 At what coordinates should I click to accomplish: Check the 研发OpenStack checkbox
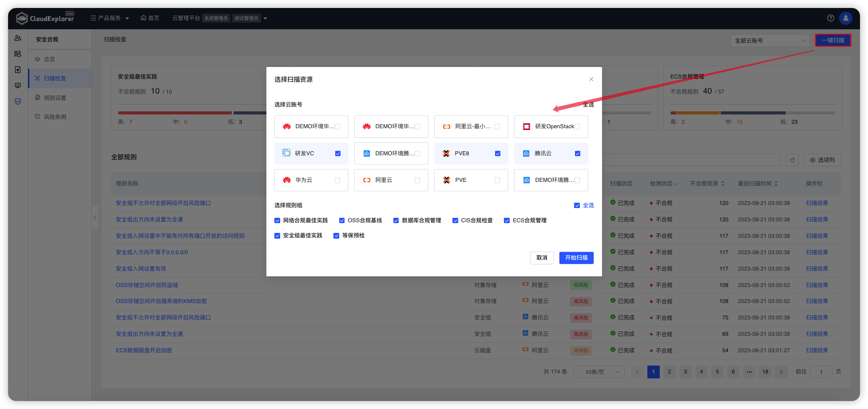click(577, 127)
